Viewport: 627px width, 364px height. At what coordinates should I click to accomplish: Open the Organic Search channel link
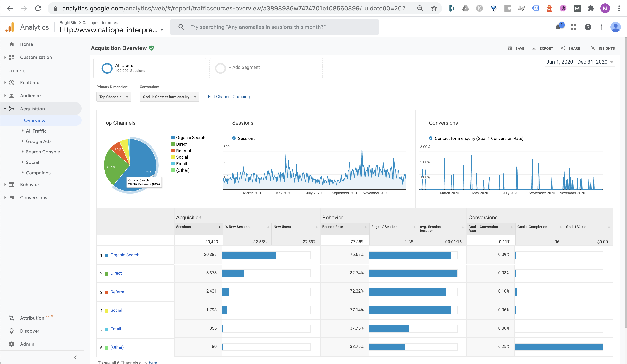pos(125,255)
